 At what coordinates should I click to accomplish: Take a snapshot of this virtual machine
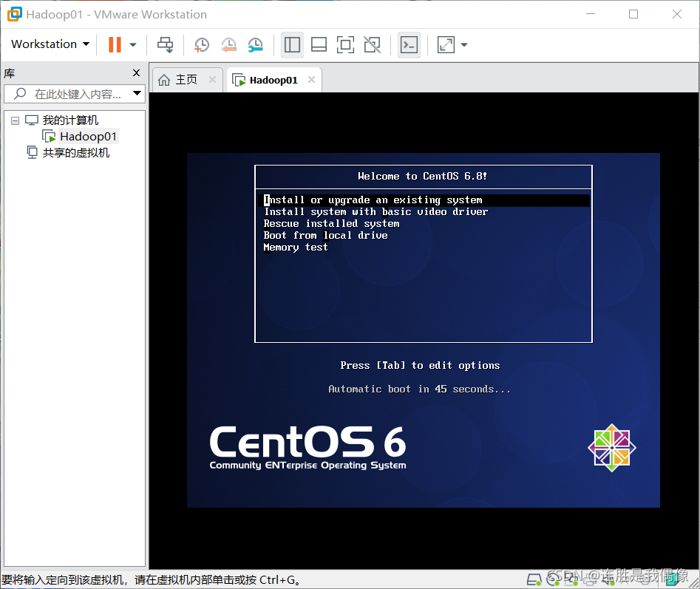pos(201,44)
